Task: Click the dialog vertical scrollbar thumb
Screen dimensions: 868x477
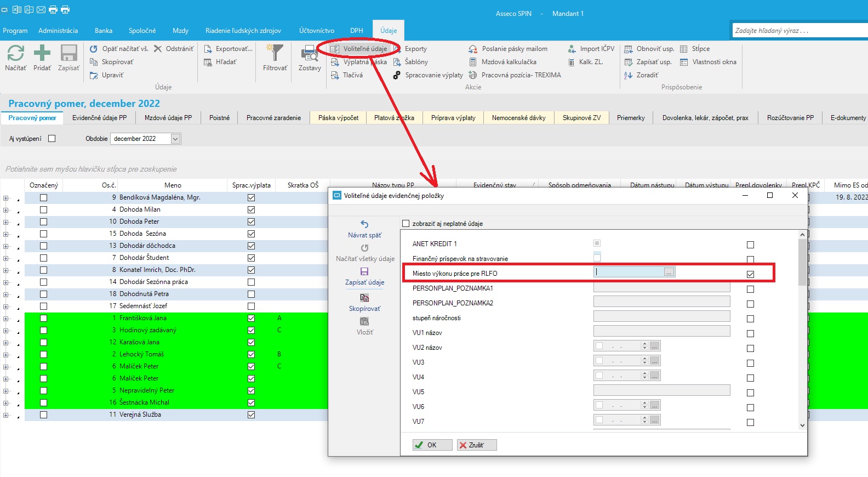Action: coord(802,262)
